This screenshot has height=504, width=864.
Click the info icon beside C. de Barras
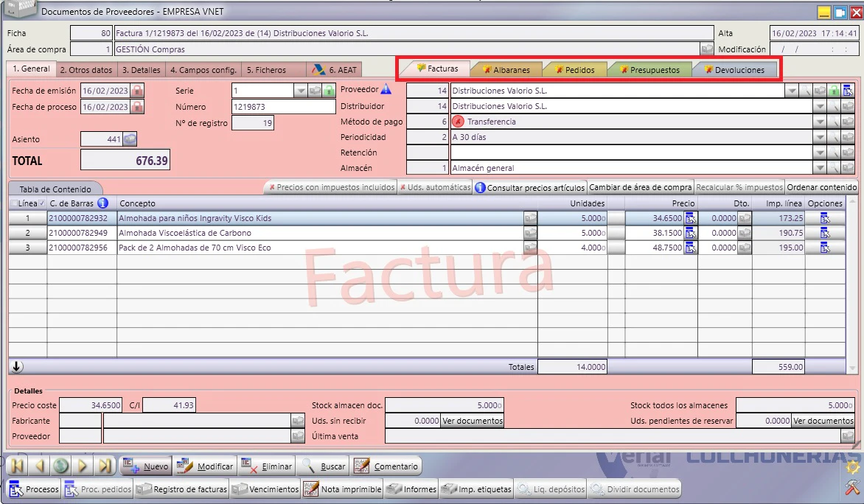[x=102, y=203]
